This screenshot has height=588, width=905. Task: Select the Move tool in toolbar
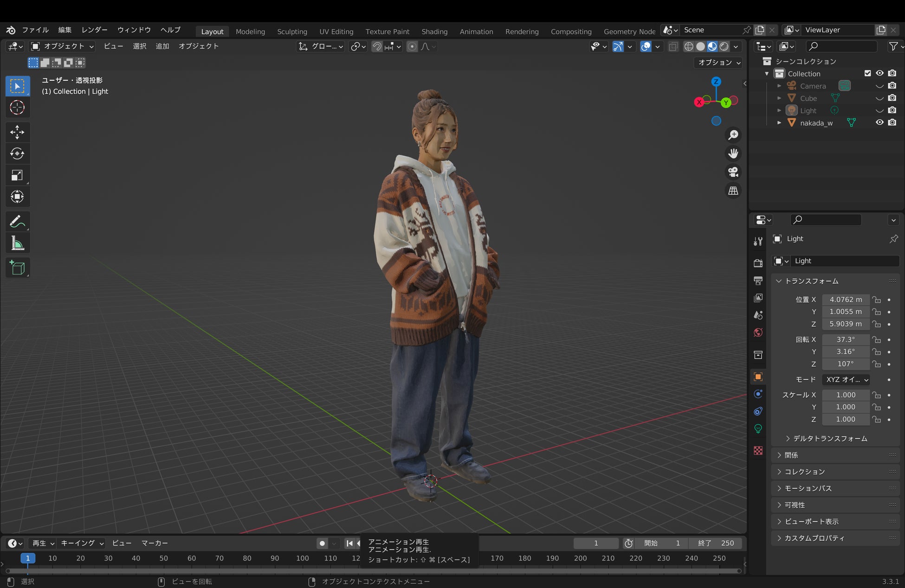[x=17, y=132]
